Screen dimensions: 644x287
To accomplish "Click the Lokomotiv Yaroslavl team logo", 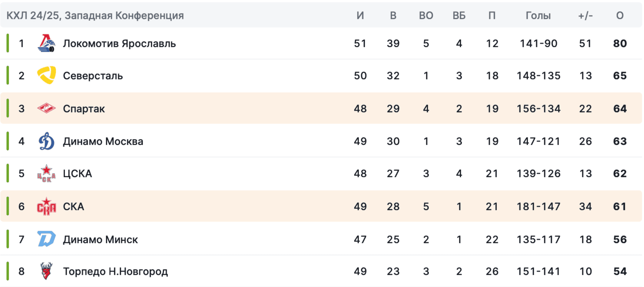I will (46, 43).
